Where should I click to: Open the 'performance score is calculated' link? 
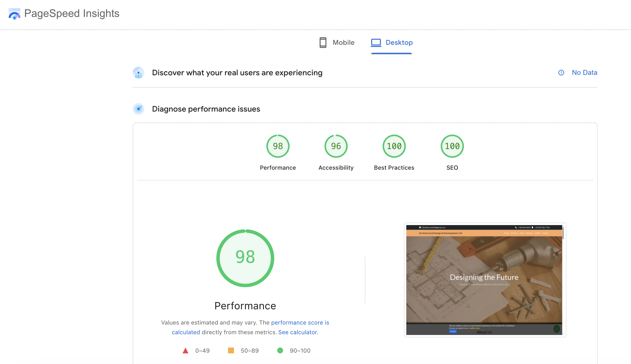[300, 323]
